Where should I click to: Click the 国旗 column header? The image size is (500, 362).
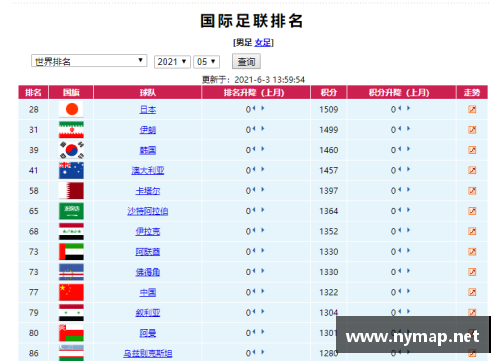(x=71, y=92)
